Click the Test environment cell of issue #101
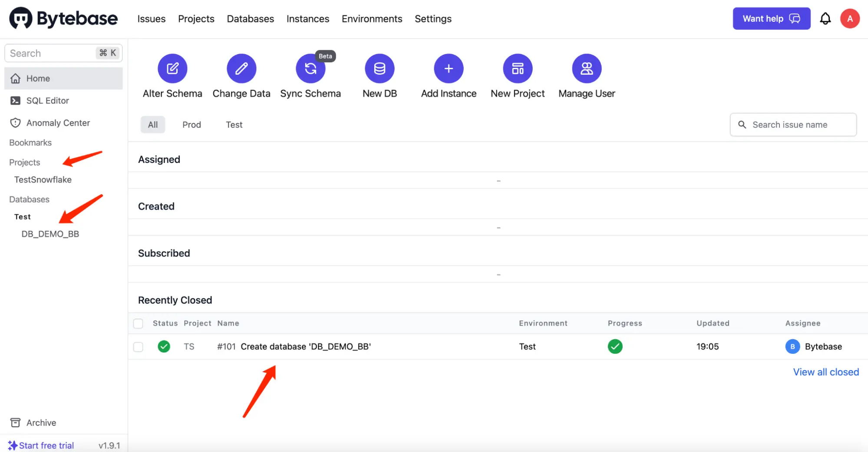The image size is (868, 452). (527, 346)
